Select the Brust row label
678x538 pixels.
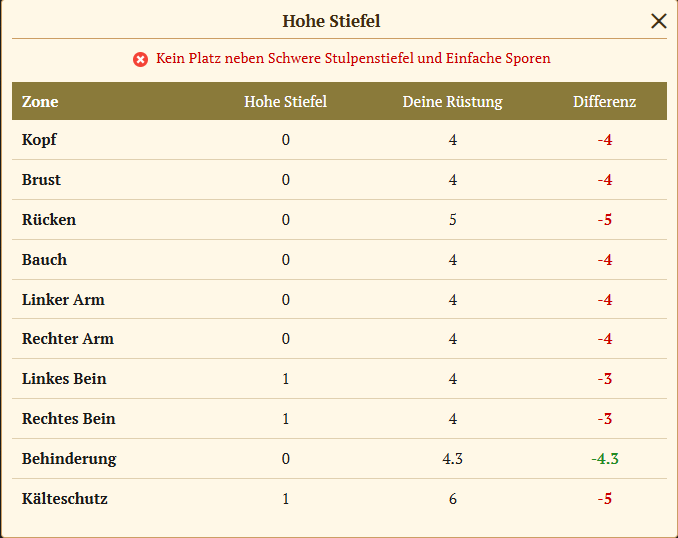tap(41, 180)
